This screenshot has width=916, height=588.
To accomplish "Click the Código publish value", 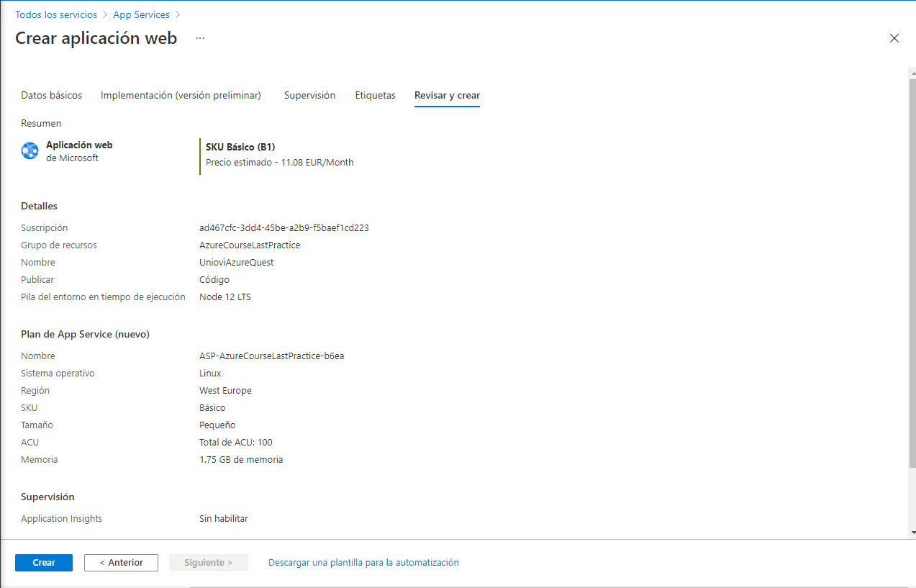I will click(214, 279).
